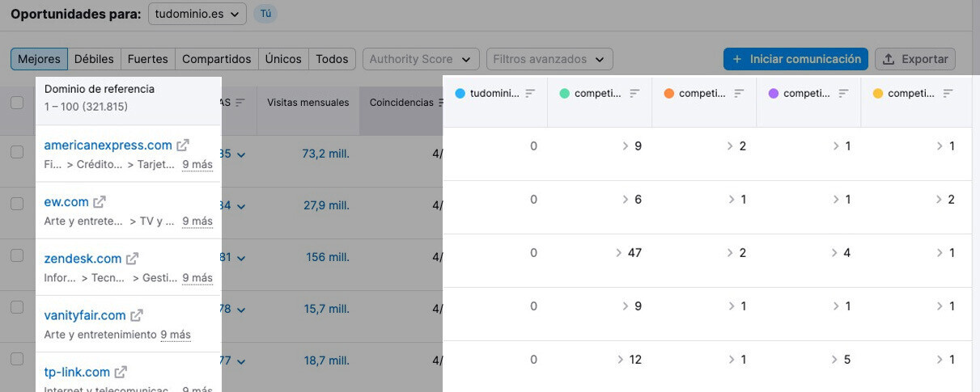
Task: Click the Iniciar comunicación button
Action: (795, 59)
